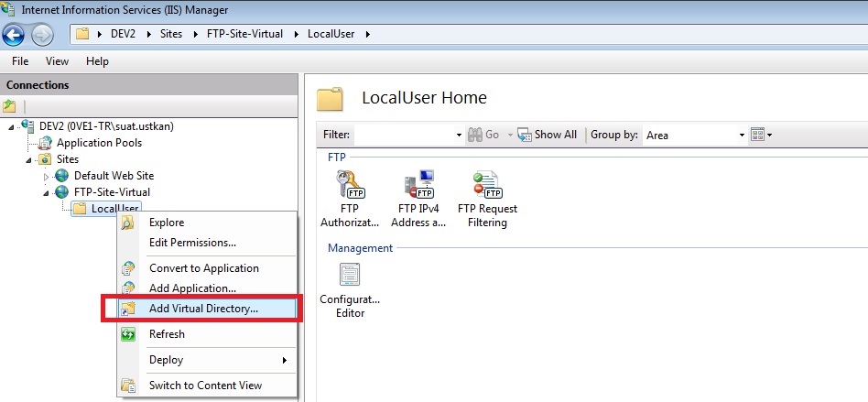This screenshot has height=402, width=868.
Task: Click Sites in the address breadcrumb
Action: tap(171, 34)
